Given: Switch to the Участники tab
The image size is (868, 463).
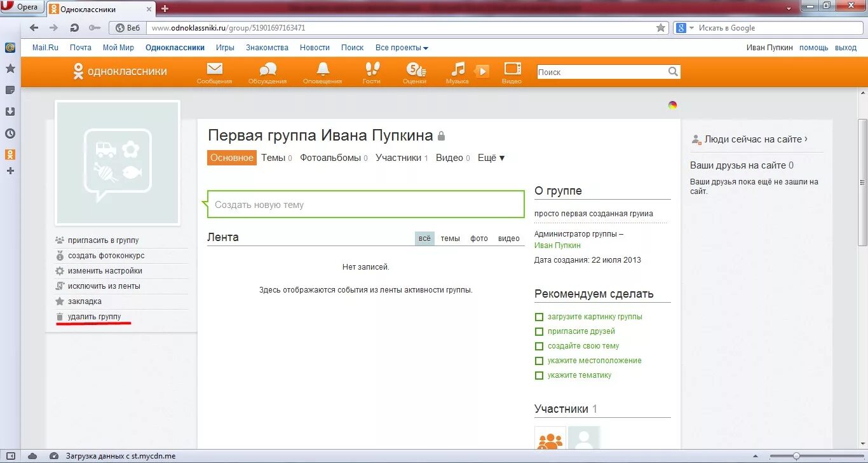Looking at the screenshot, I should pos(402,158).
